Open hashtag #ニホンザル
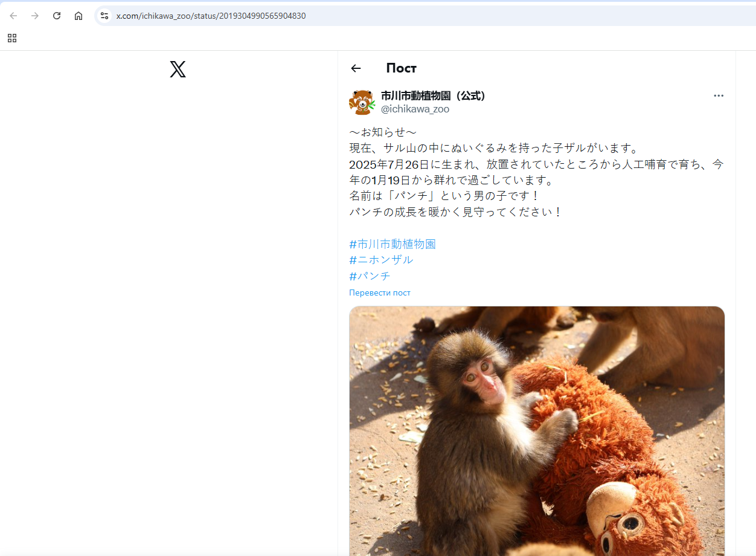The height and width of the screenshot is (556, 756). tap(381, 260)
